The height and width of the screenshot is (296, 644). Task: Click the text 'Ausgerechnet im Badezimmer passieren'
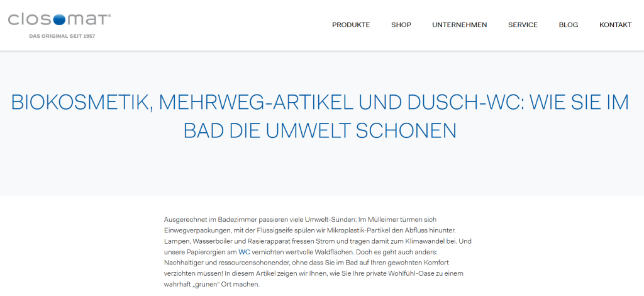click(217, 220)
